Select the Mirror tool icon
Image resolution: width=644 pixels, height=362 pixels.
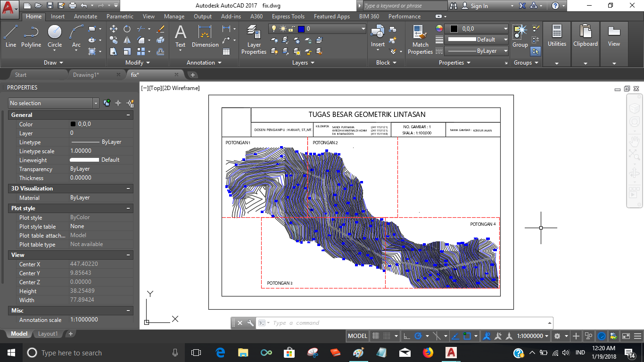pos(127,41)
